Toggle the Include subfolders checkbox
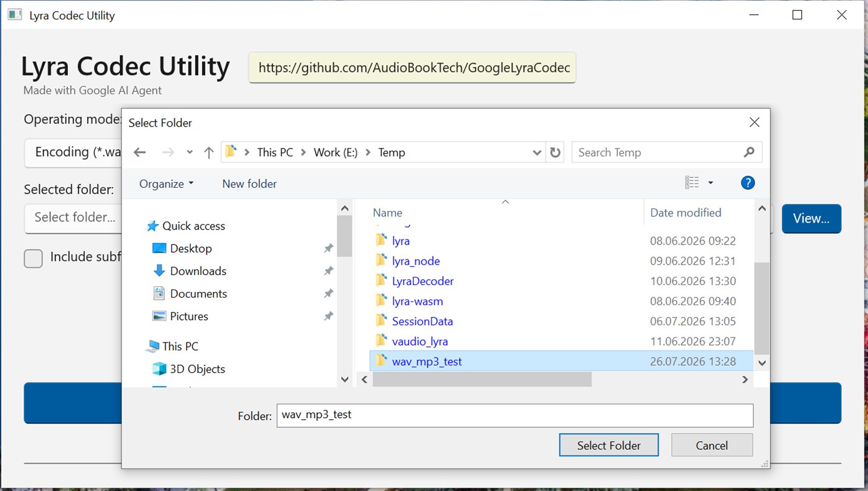The width and height of the screenshot is (868, 491). (33, 258)
